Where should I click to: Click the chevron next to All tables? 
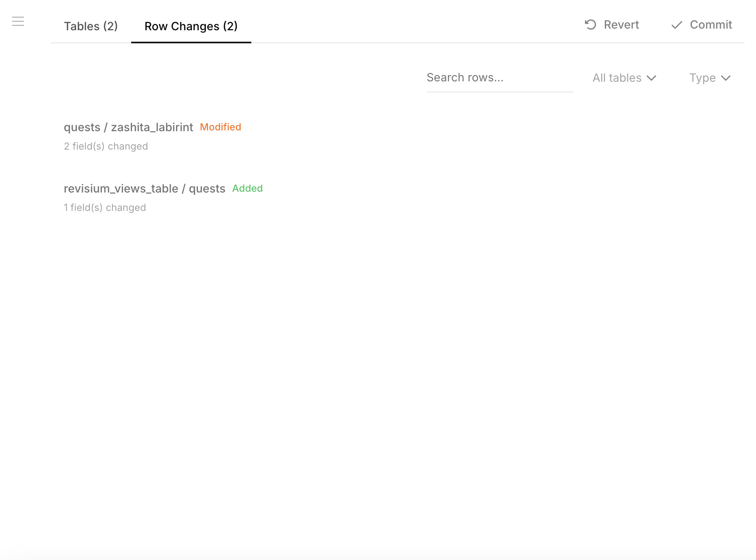(652, 78)
